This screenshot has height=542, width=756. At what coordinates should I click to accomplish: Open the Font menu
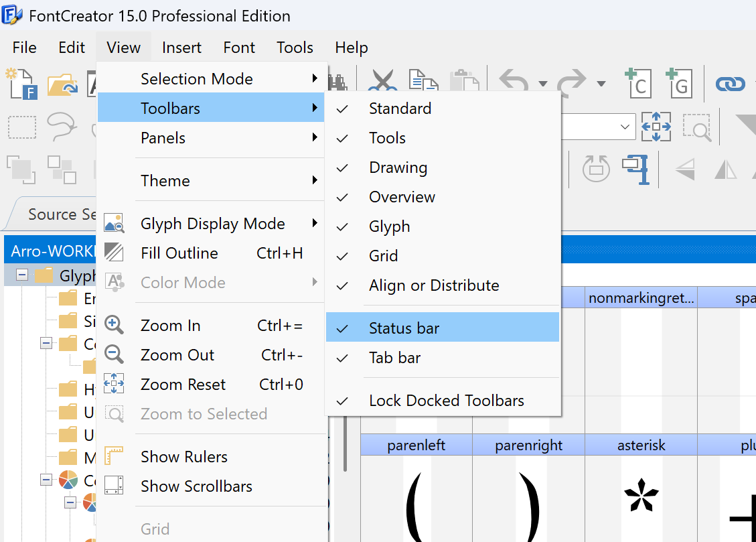click(239, 48)
